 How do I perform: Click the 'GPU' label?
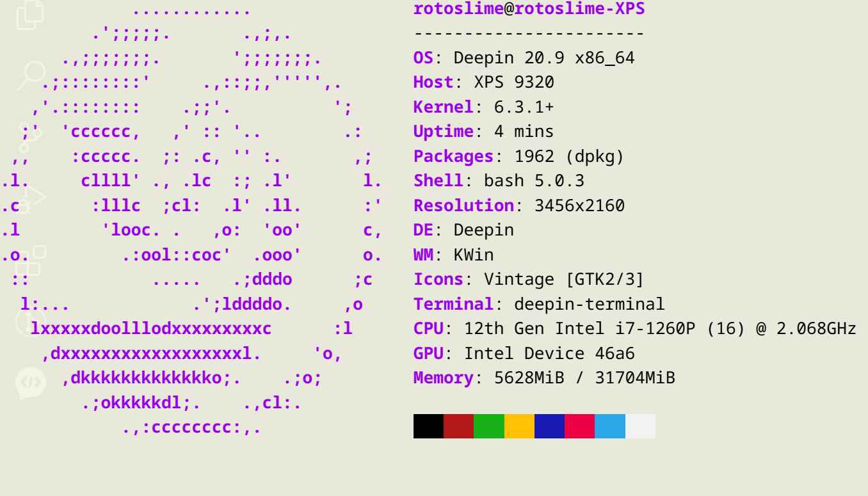[x=429, y=353]
